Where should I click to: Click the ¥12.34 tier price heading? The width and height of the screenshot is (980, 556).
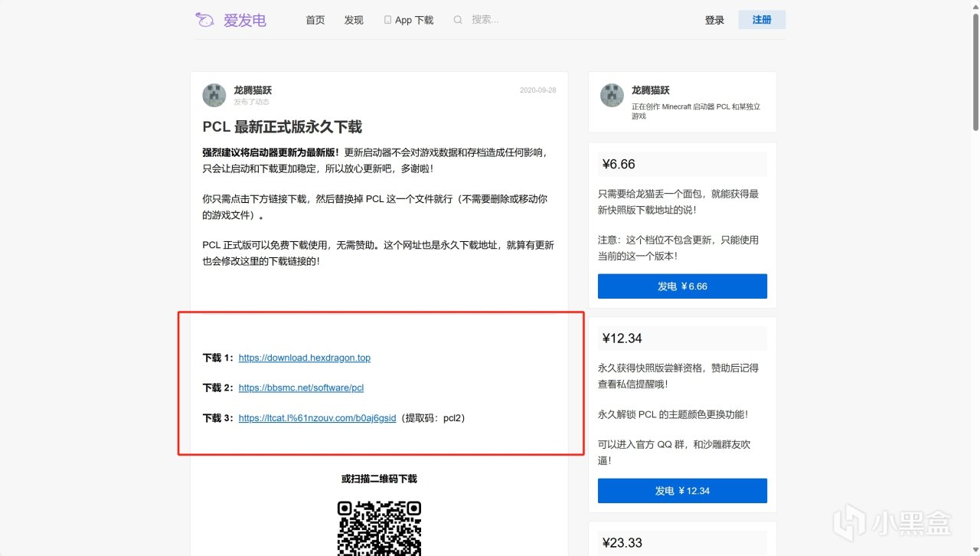point(622,339)
